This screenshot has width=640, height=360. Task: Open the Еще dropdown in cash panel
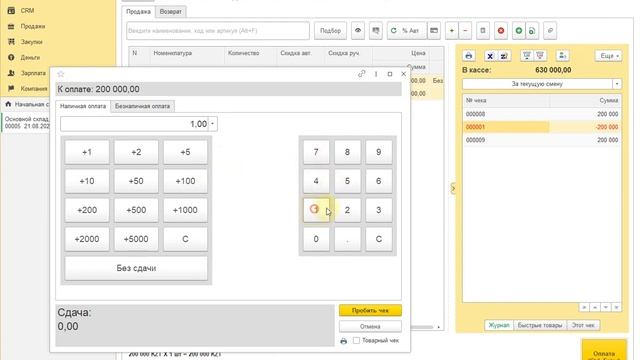[x=609, y=56]
